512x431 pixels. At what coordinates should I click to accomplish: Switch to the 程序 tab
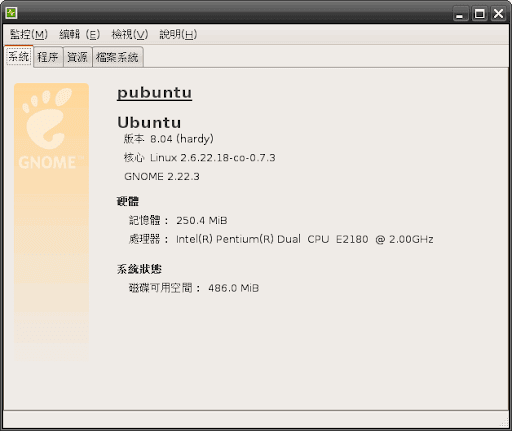[x=48, y=57]
